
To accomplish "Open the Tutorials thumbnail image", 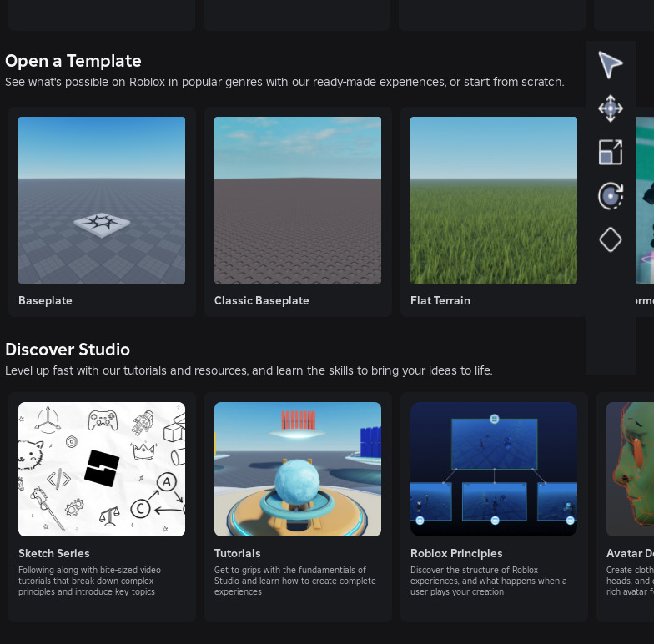I will pyautogui.click(x=298, y=469).
